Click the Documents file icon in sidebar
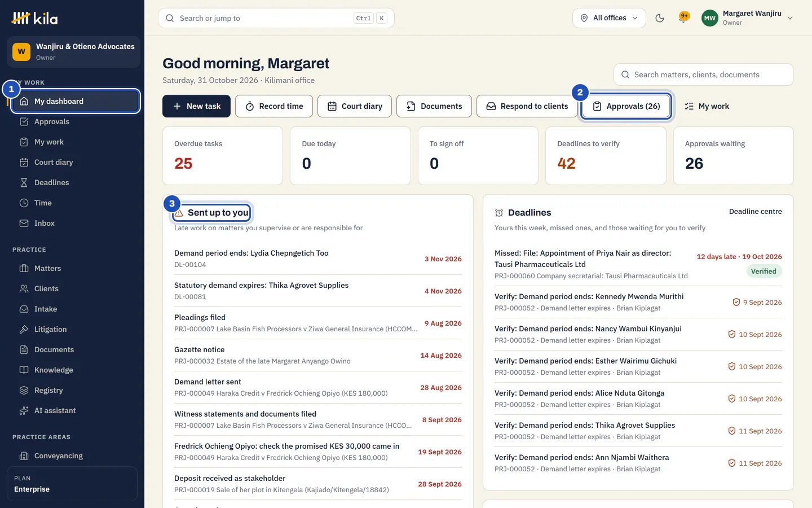This screenshot has height=508, width=812. (x=24, y=349)
